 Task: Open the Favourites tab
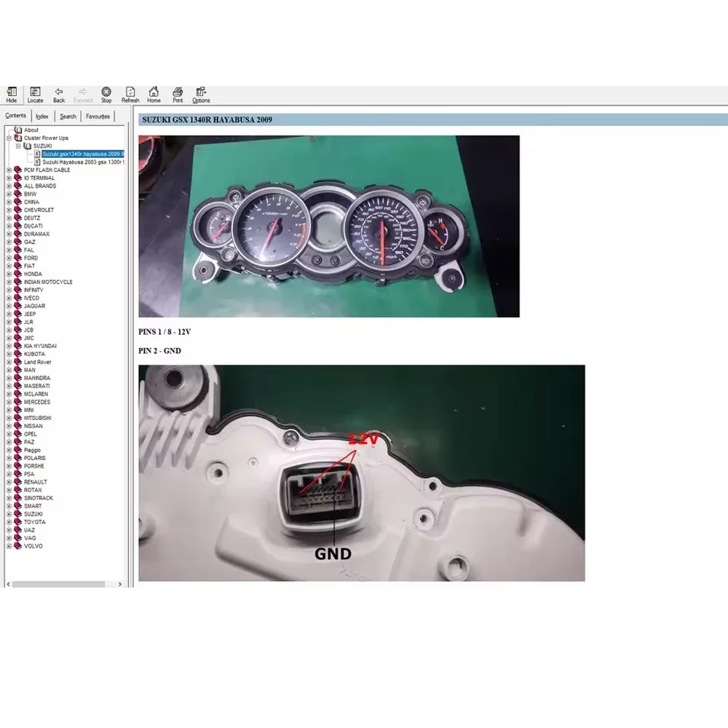(98, 116)
